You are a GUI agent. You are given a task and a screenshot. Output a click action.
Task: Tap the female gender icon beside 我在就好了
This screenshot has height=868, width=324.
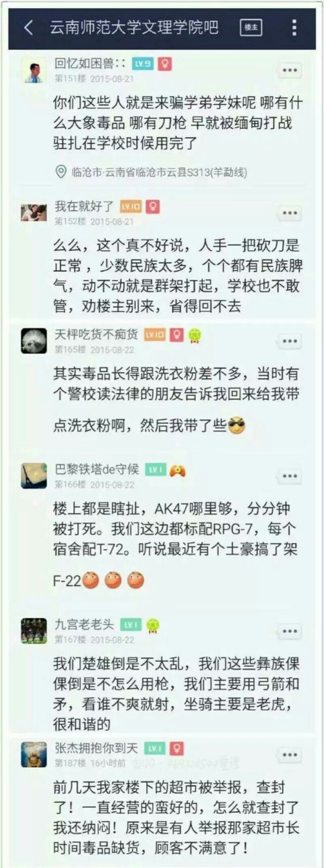[x=153, y=207]
